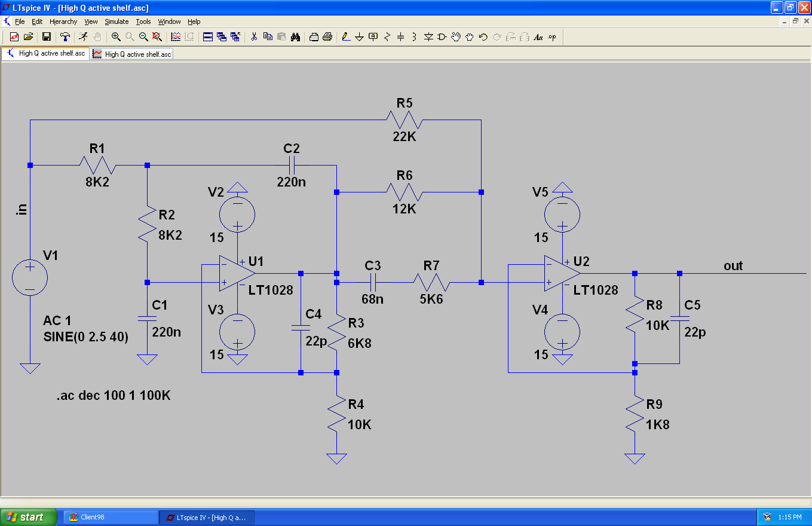Select the Resistor placement tool
Image resolution: width=812 pixels, height=526 pixels.
coord(387,37)
